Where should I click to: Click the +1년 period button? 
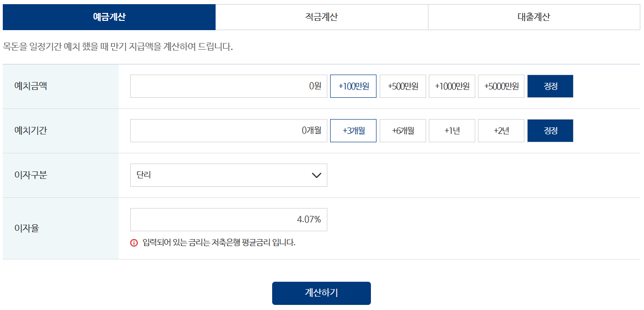pos(452,130)
